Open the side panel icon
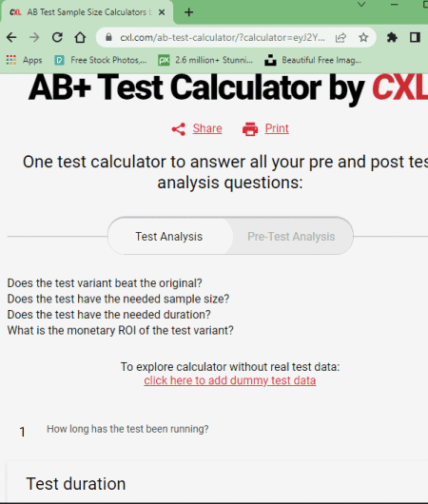The width and height of the screenshot is (428, 504). 415,38
